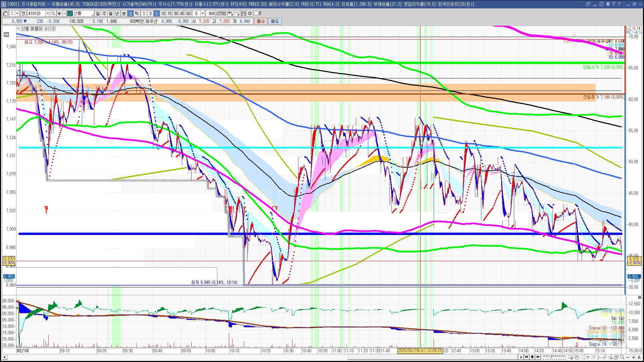Open the chart settings gear icon
The width and height of the screenshot is (644, 362).
250,13
